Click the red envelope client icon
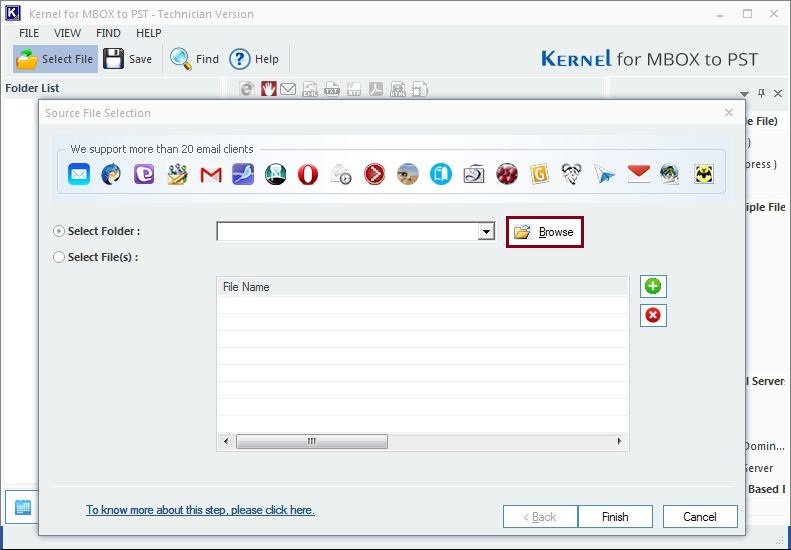 click(639, 174)
